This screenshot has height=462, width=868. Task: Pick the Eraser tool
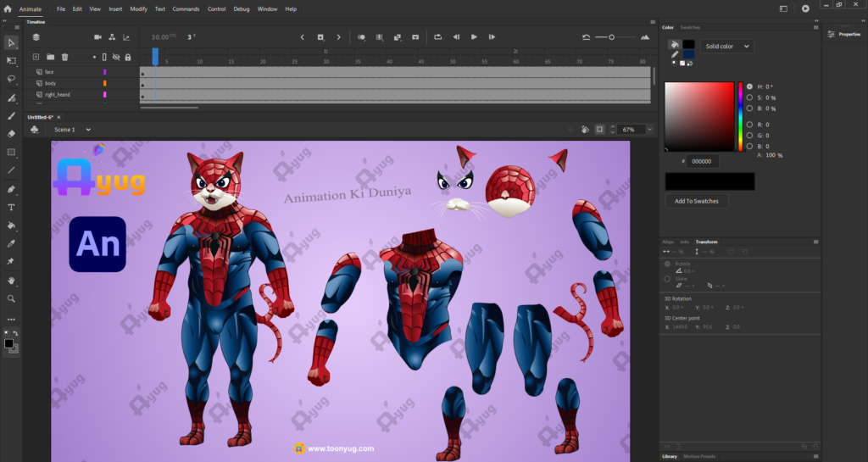pos(11,134)
